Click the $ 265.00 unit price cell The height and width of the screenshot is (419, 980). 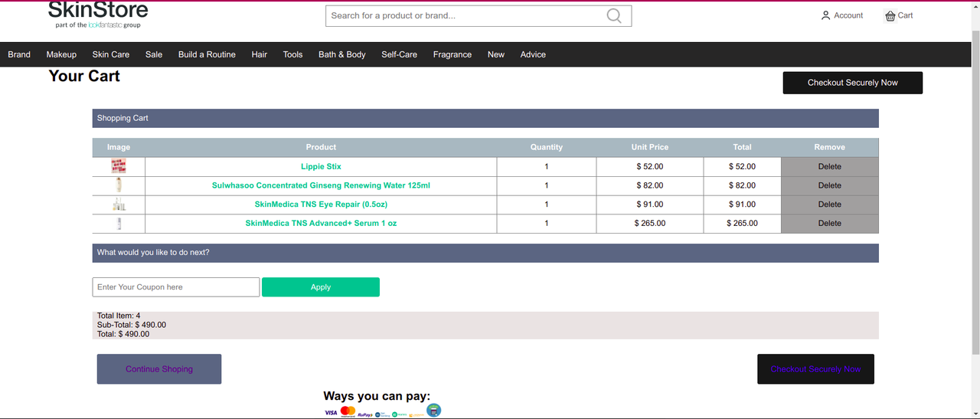tap(650, 224)
